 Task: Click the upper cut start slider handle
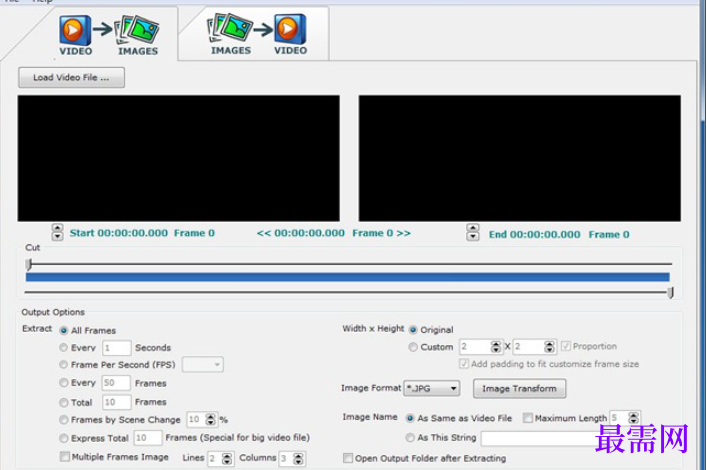tap(28, 264)
